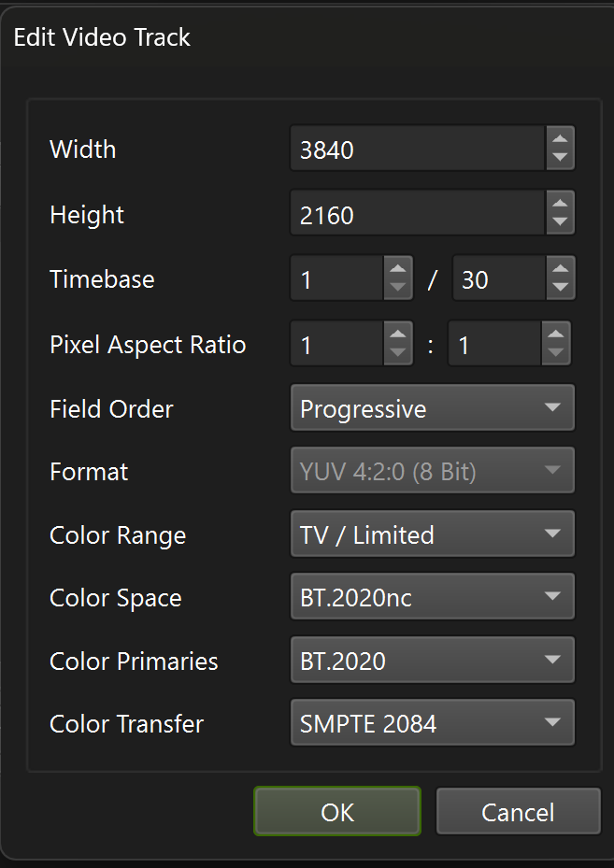Increase first Pixel Aspect Ratio value

(x=398, y=334)
